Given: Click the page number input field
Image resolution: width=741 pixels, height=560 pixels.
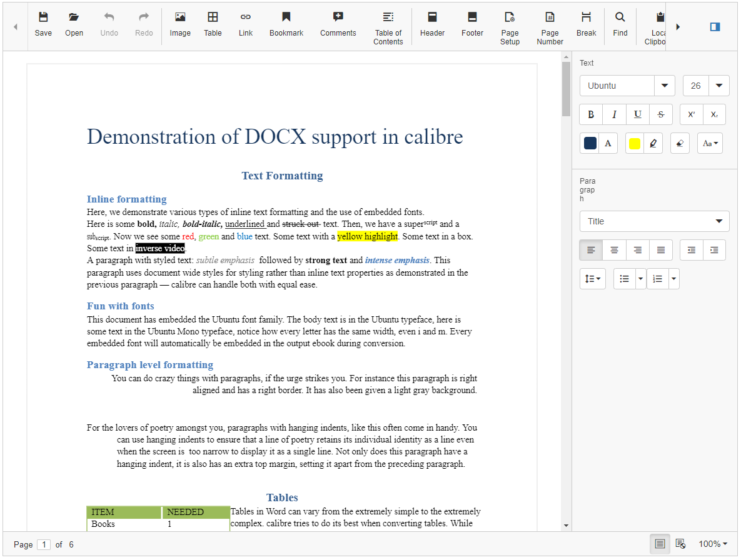Looking at the screenshot, I should 44,544.
